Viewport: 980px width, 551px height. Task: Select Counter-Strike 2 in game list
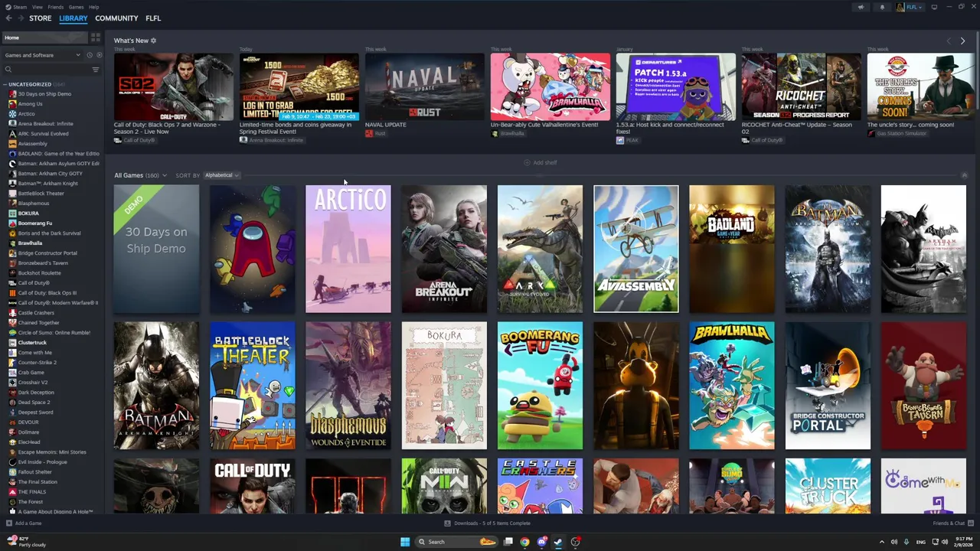(37, 363)
